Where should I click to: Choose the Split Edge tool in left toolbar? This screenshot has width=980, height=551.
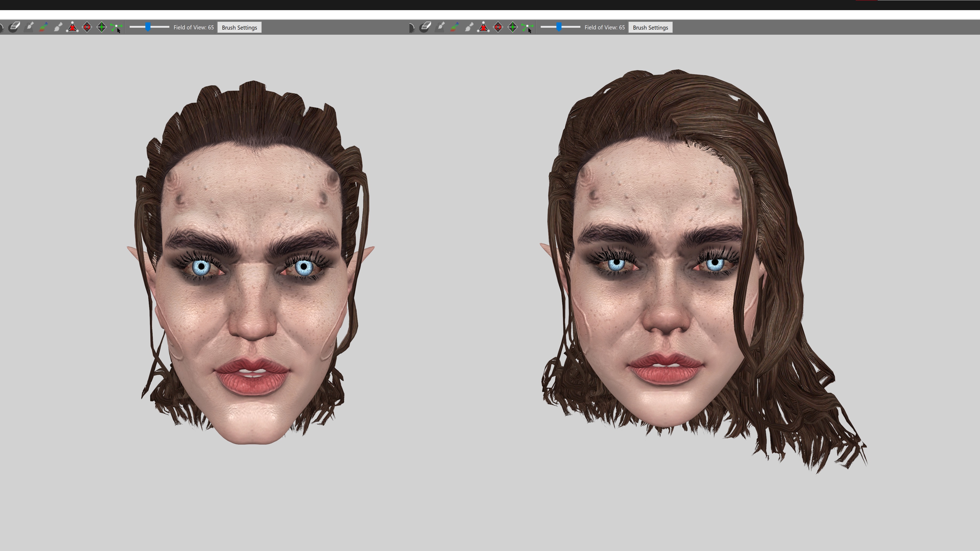pos(102,27)
